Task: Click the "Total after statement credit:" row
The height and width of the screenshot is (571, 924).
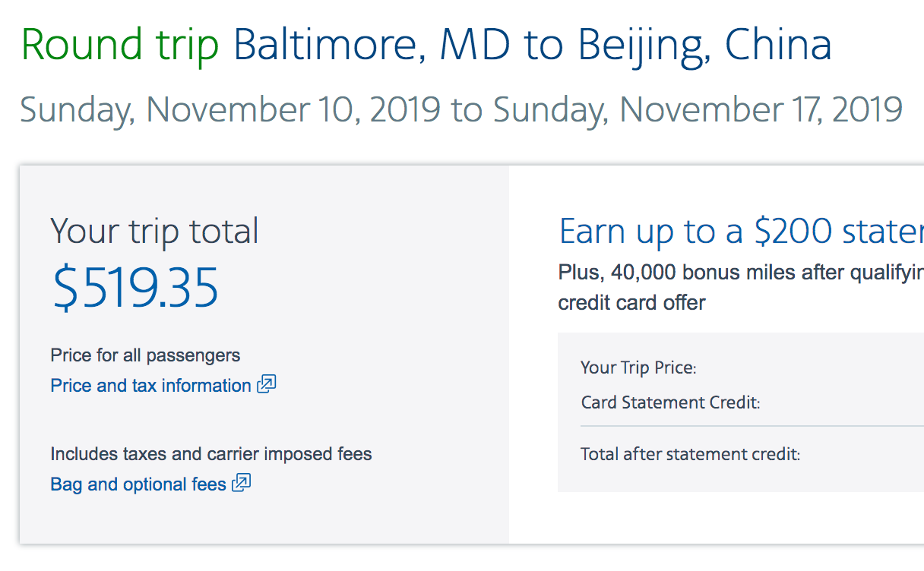Action: click(690, 454)
